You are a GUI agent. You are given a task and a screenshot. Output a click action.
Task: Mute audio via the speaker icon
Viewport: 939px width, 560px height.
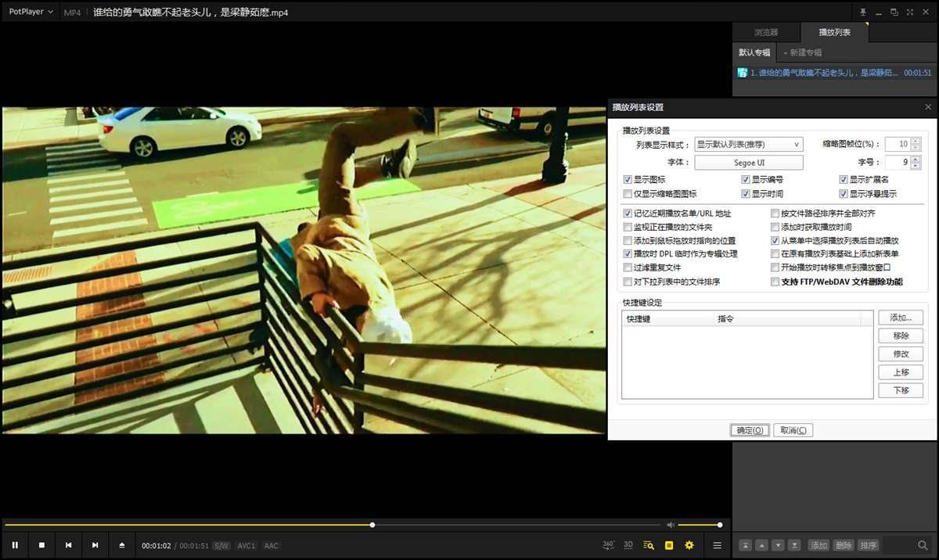pos(670,525)
